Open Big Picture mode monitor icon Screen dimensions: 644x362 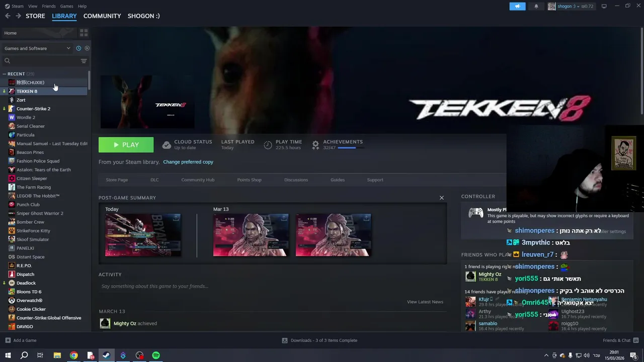pos(604,6)
